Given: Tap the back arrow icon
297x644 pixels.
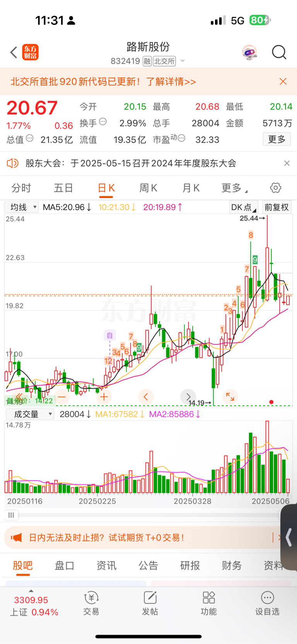Looking at the screenshot, I should (x=14, y=52).
